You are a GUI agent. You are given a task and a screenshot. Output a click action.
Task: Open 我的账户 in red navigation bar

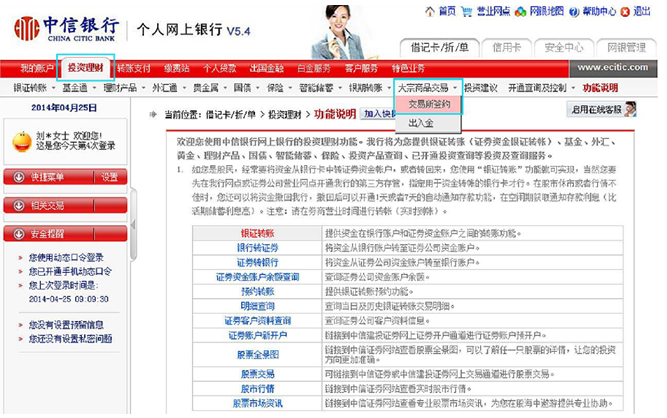[x=37, y=68]
